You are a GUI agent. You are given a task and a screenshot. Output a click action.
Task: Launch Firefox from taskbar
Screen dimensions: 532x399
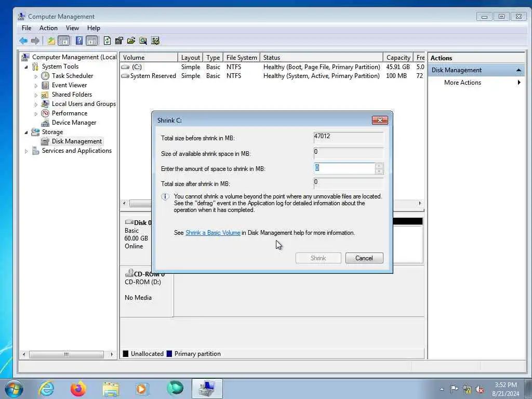click(78, 389)
